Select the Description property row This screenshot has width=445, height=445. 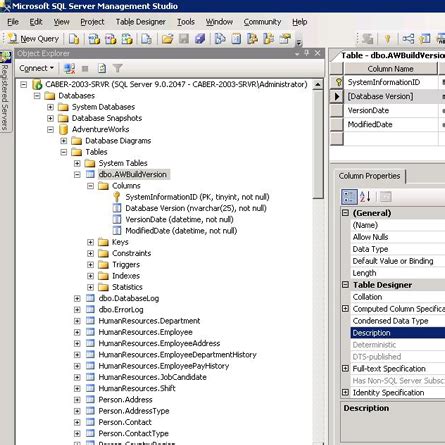click(x=398, y=333)
